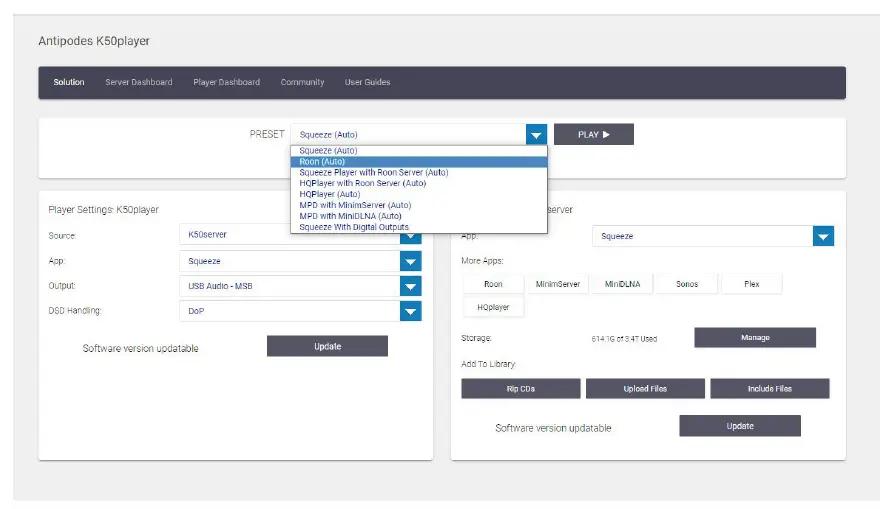The height and width of the screenshot is (509, 894).
Task: Select the Sonos app button
Action: (687, 284)
